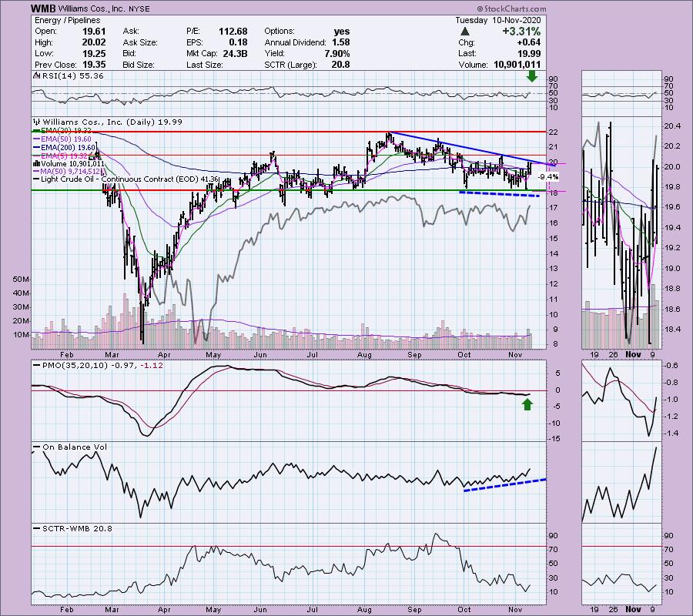Image resolution: width=693 pixels, height=616 pixels.
Task: Click the Mkt Cap value 24.3B
Action: point(234,53)
